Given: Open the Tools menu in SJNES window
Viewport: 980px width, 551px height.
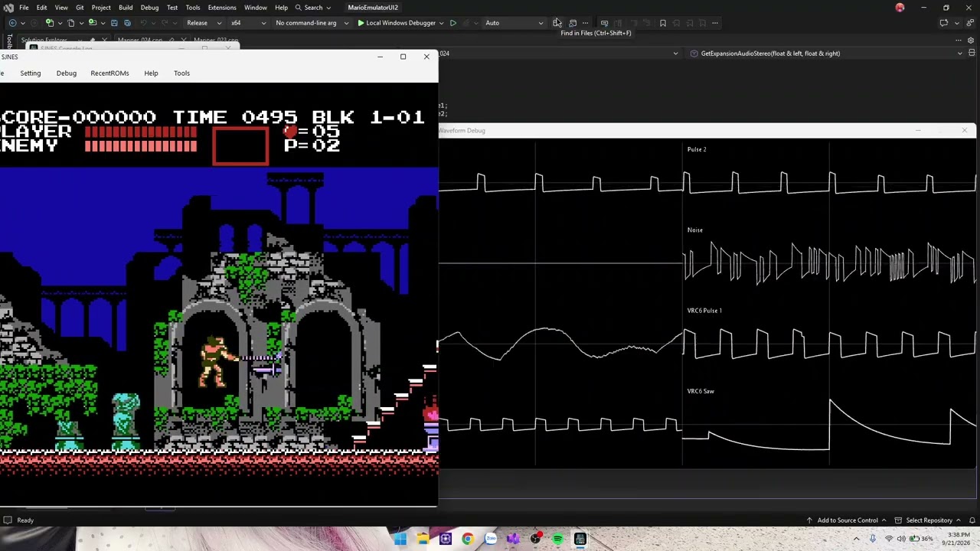Looking at the screenshot, I should pyautogui.click(x=181, y=73).
